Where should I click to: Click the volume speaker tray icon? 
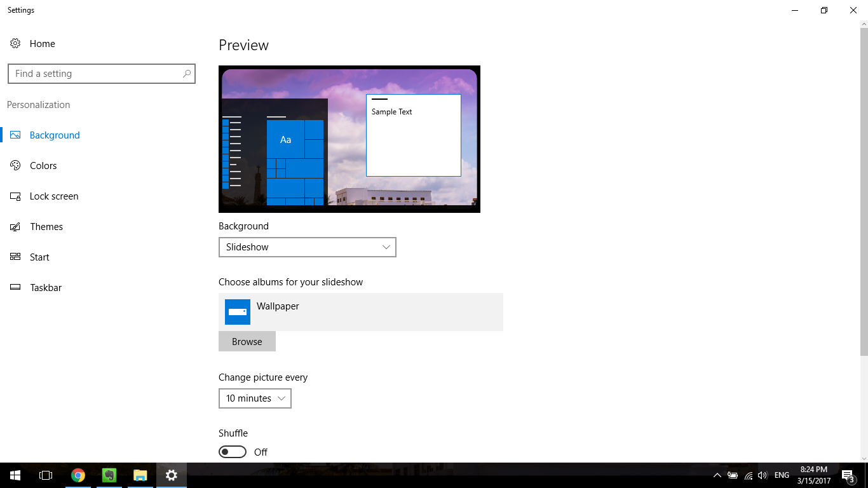click(x=763, y=475)
